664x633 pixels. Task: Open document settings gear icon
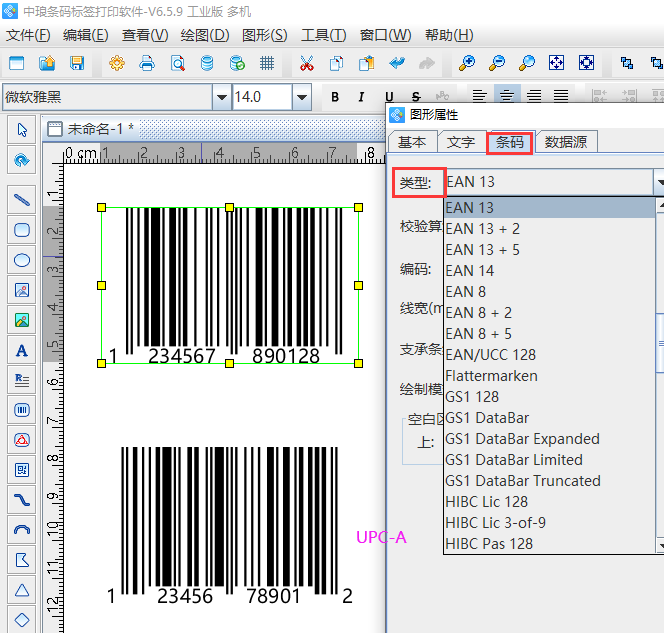click(x=117, y=64)
